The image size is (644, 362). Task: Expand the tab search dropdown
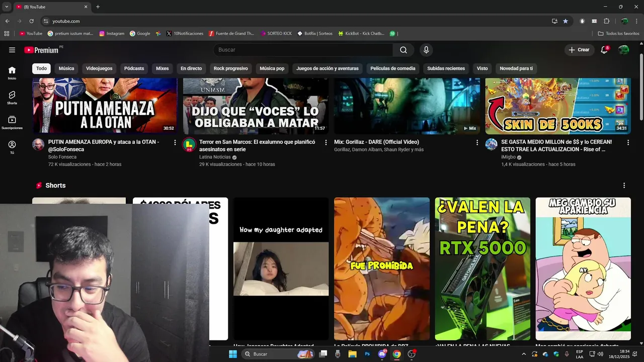coord(7,7)
